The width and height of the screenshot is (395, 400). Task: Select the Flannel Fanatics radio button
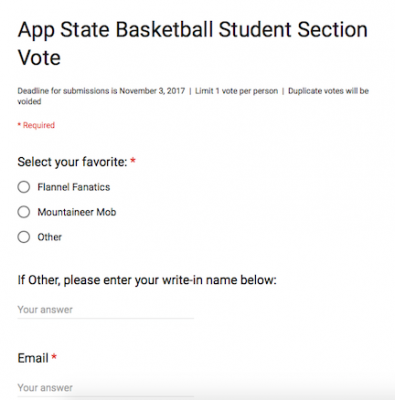(x=24, y=187)
